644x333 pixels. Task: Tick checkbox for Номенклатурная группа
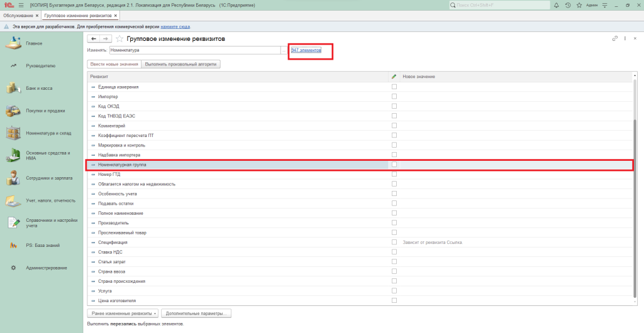pyautogui.click(x=394, y=165)
